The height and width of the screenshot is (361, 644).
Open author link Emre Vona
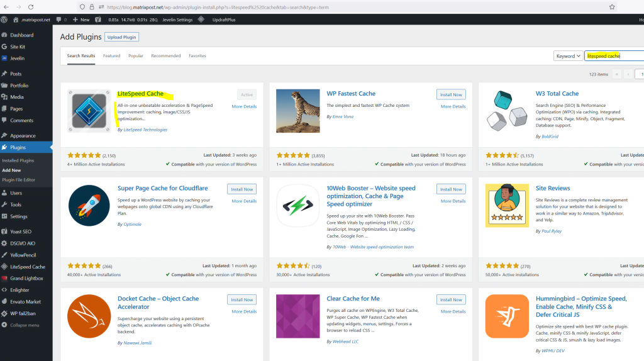click(x=343, y=116)
